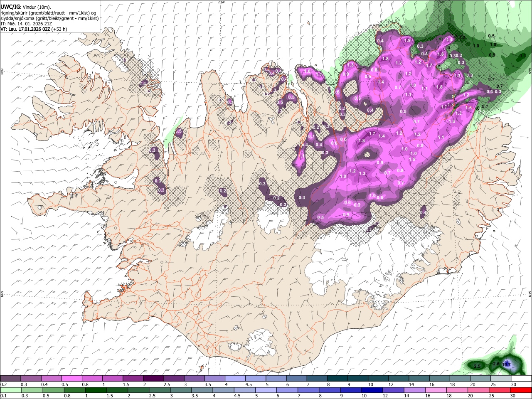Image resolution: width=532 pixels, height=399 pixels.
Task: Click the deep blue 10 swatch in rain scale
Action: [371, 390]
